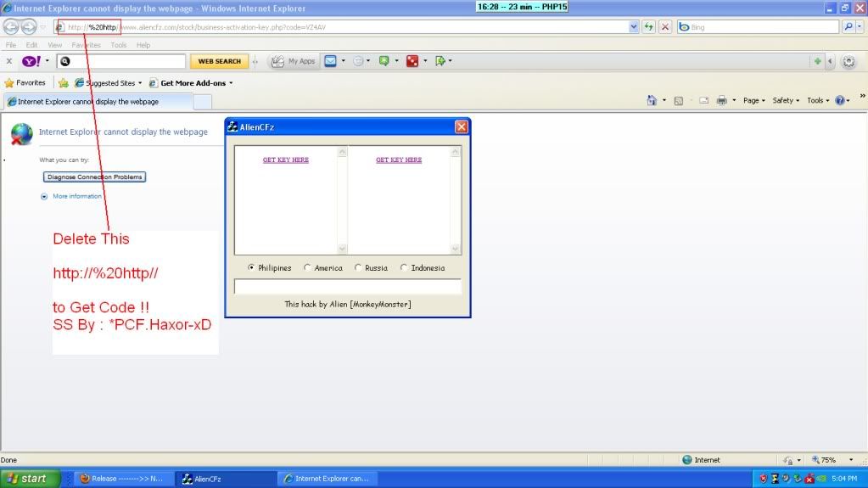Viewport: 868px width, 488px height.
Task: Choose the Russia radio option
Action: (358, 268)
